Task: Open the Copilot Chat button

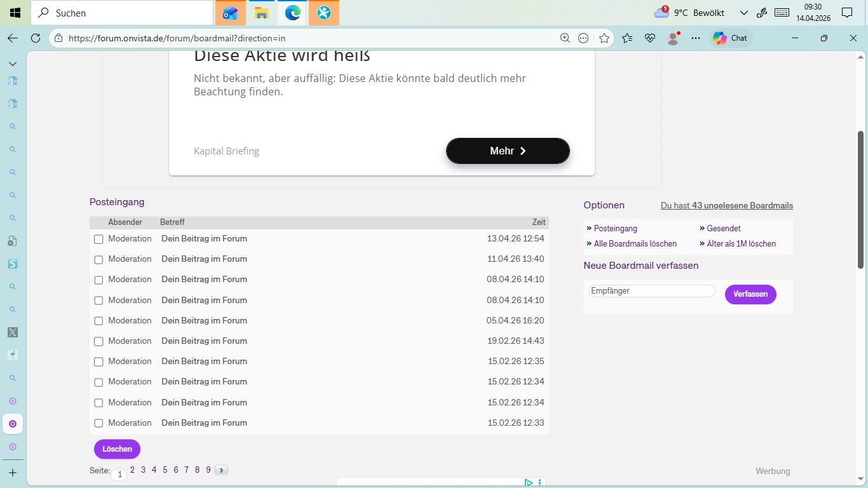Action: pos(731,38)
